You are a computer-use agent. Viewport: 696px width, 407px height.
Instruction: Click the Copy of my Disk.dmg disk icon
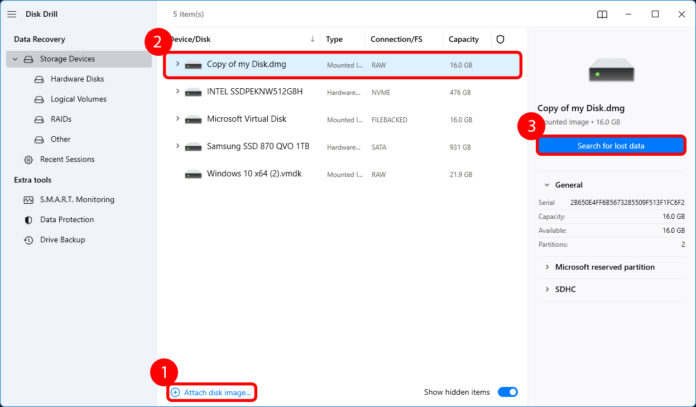coord(193,65)
